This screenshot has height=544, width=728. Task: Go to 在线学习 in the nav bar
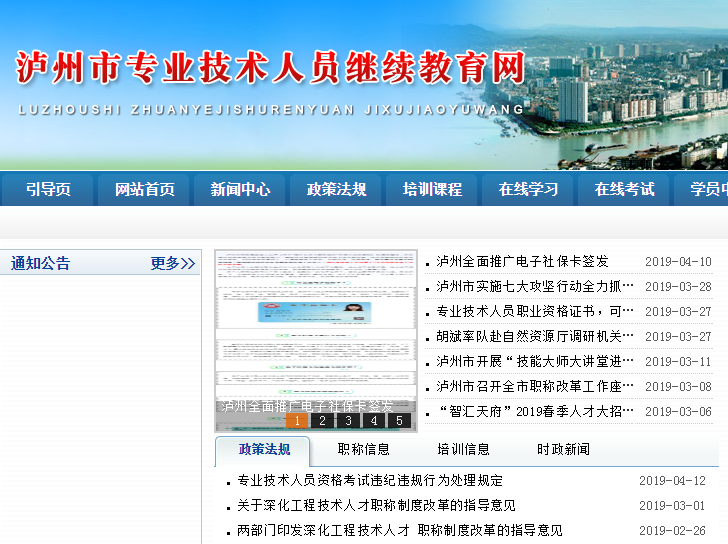[x=528, y=189]
